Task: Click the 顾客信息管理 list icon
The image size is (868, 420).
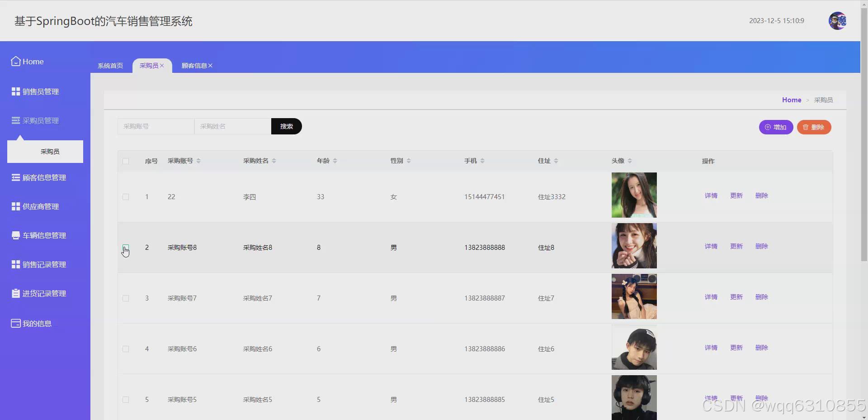Action: tap(16, 177)
